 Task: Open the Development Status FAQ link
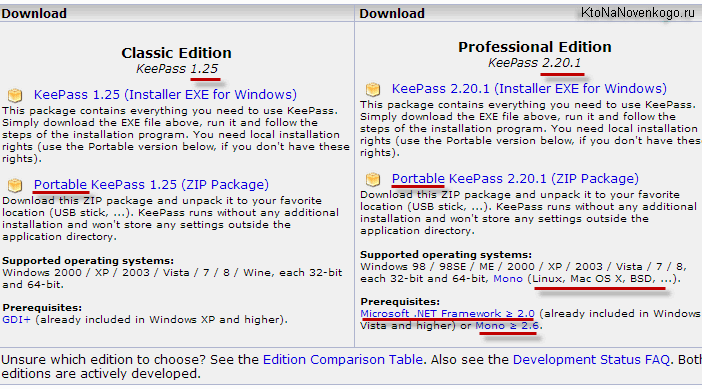point(591,359)
